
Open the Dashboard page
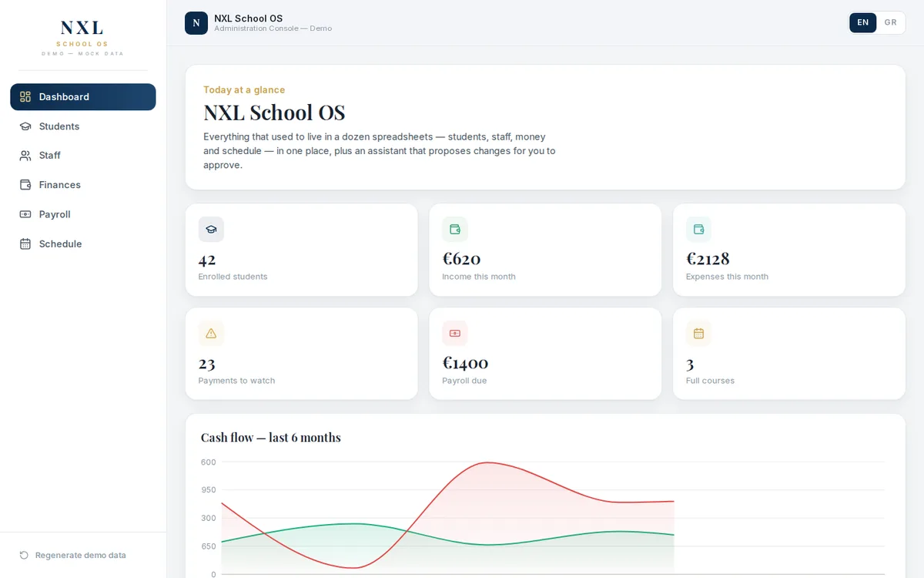(x=83, y=97)
